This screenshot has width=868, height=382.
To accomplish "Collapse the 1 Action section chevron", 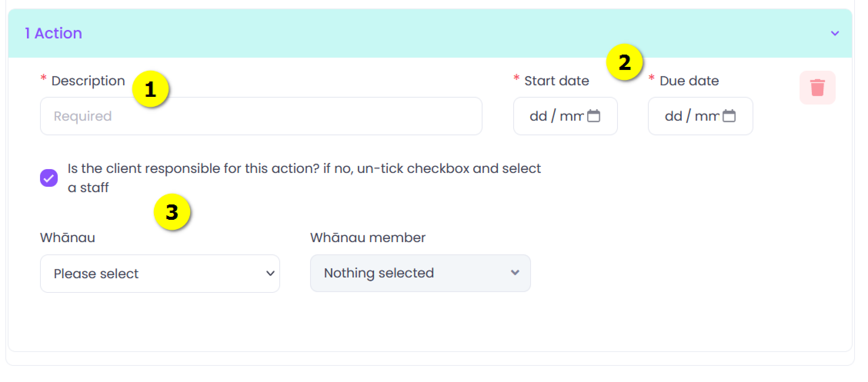I will coord(835,33).
